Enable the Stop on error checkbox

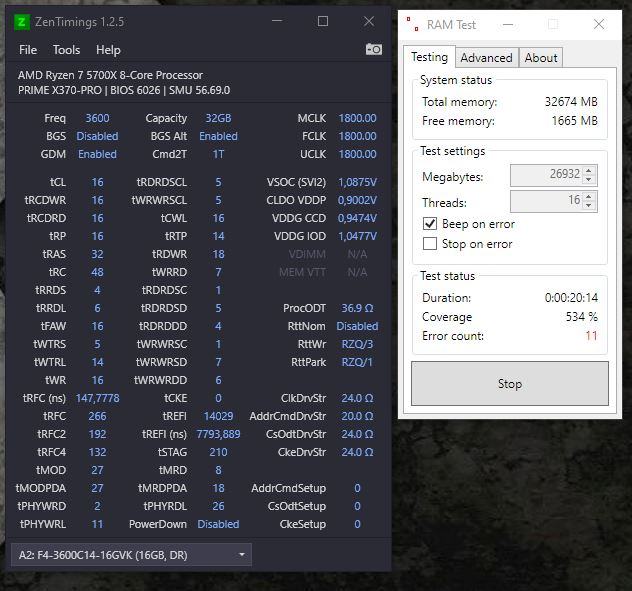[430, 243]
